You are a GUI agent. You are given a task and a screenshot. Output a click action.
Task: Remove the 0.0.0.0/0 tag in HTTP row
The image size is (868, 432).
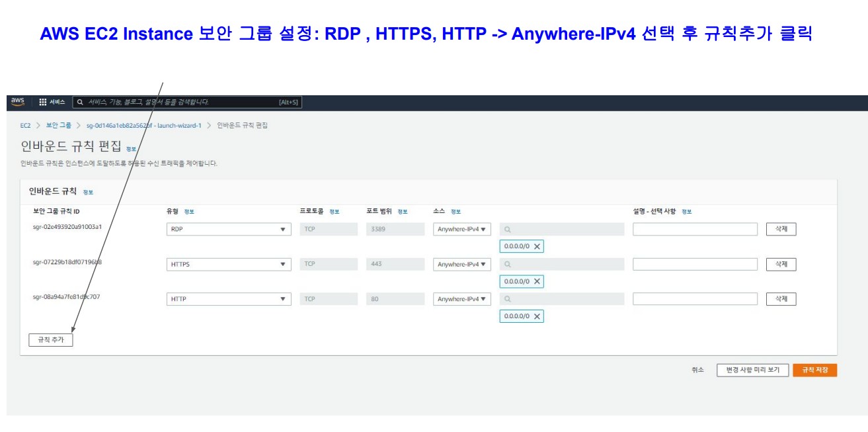537,316
